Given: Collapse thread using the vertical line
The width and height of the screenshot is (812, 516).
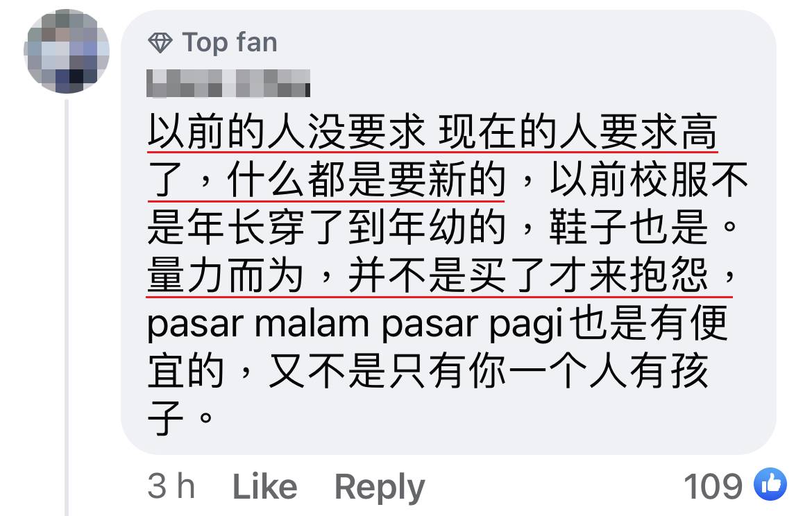Looking at the screenshot, I should (67, 308).
